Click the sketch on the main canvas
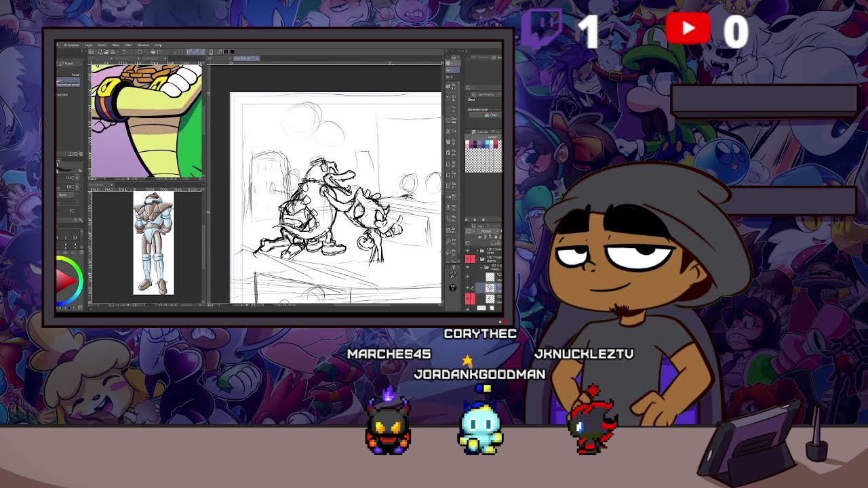 336,198
